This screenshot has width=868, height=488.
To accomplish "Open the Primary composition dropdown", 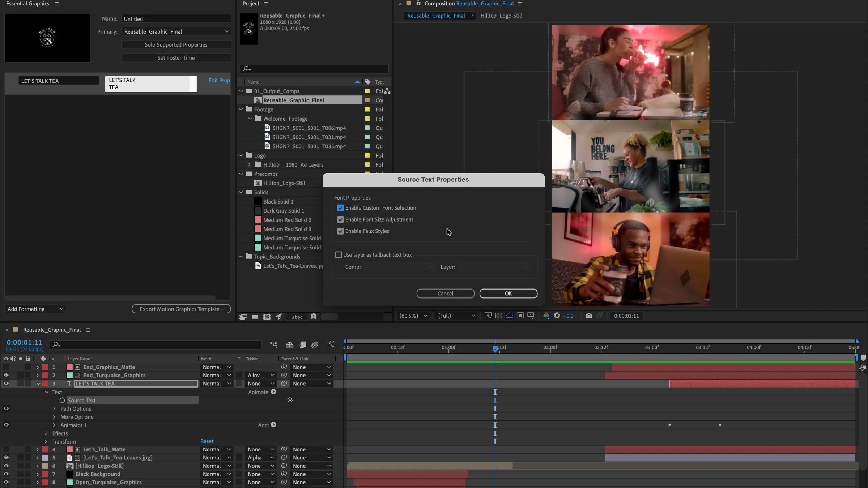I will pos(176,32).
